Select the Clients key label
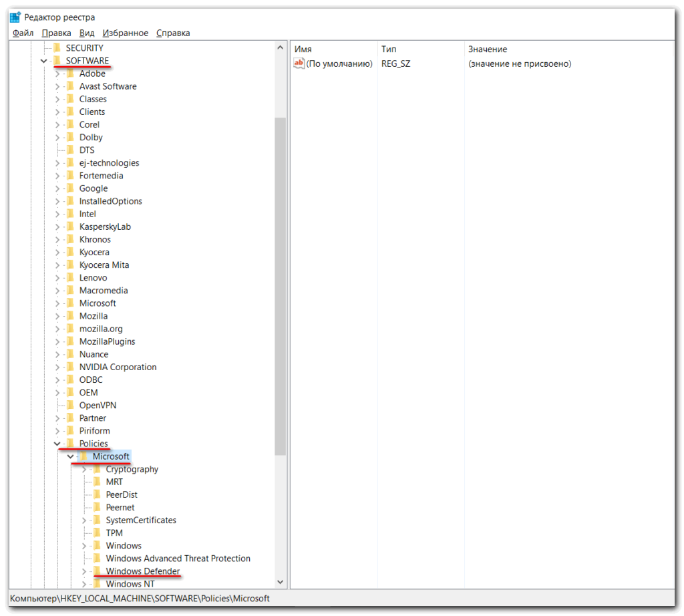This screenshot has width=684, height=616. tap(92, 112)
